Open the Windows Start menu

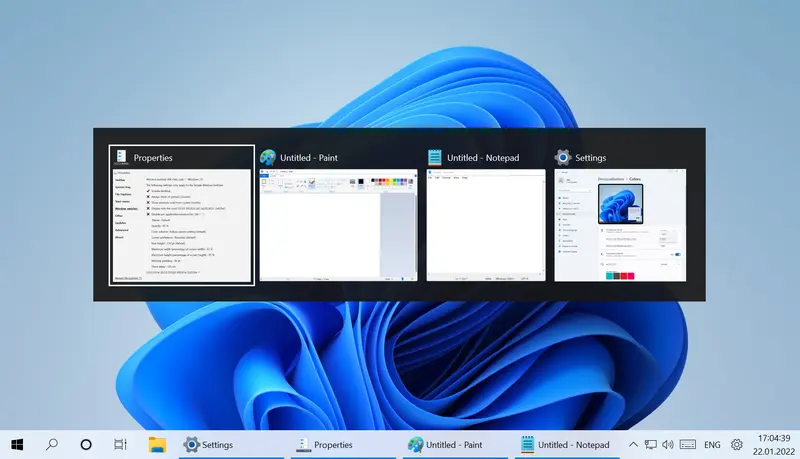[17, 444]
